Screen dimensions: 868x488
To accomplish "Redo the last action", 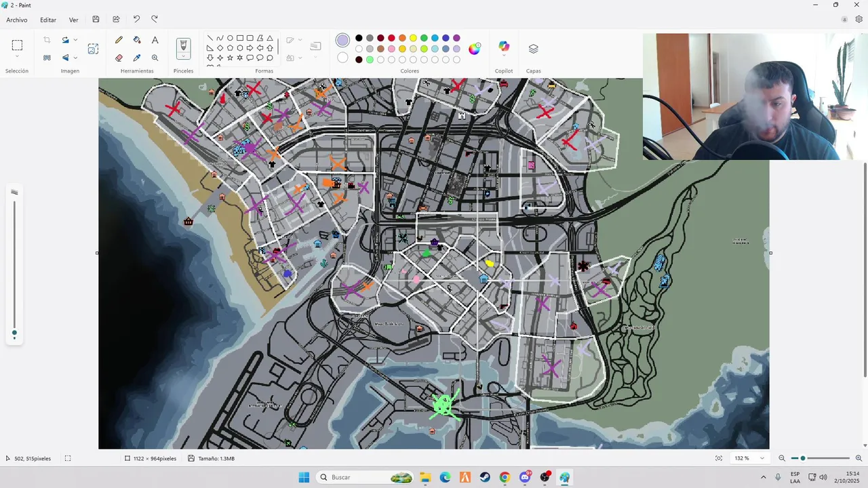I will click(155, 20).
